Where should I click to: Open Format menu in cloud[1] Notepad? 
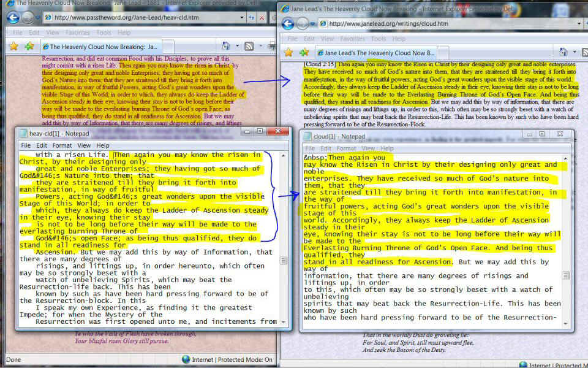click(346, 148)
